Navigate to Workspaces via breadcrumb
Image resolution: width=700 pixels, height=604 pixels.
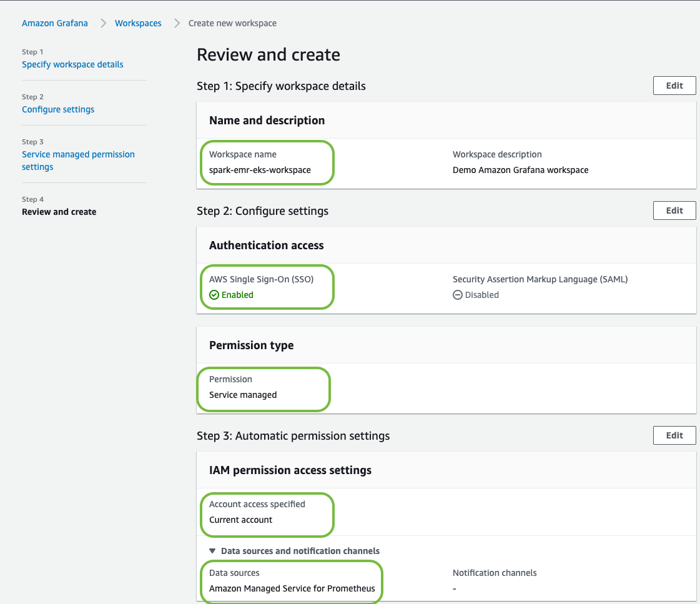coord(138,23)
